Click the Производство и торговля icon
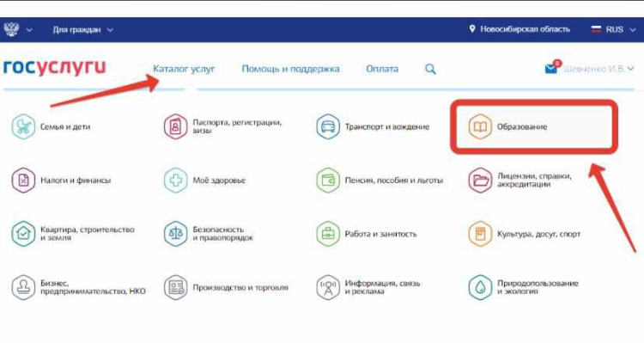Screen dimensions: 644x343 coord(176,287)
